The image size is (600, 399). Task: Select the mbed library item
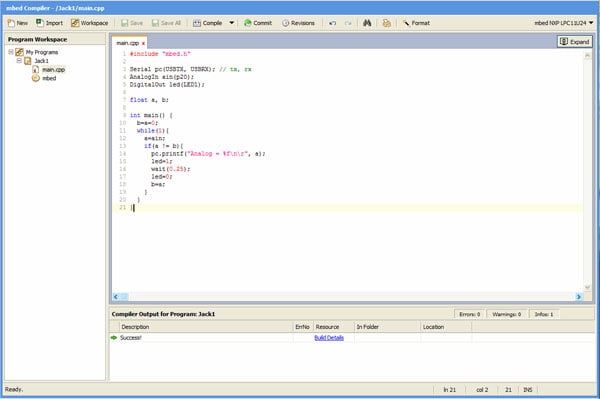pyautogui.click(x=49, y=78)
